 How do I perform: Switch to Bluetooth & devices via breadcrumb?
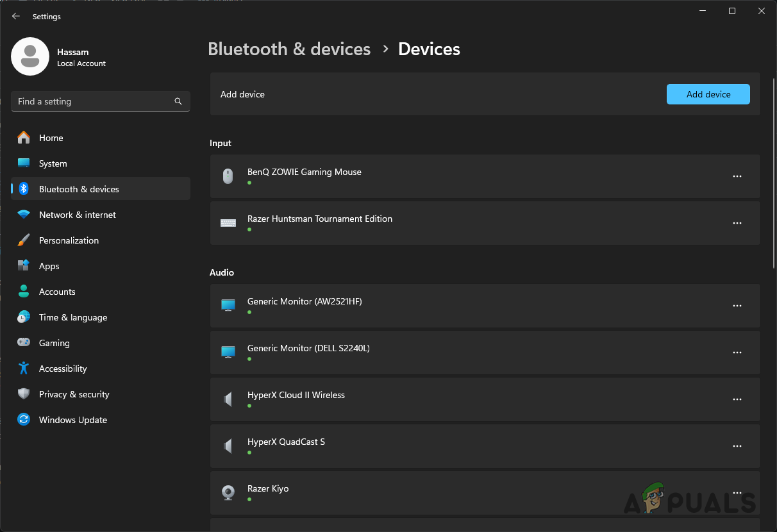coord(289,49)
